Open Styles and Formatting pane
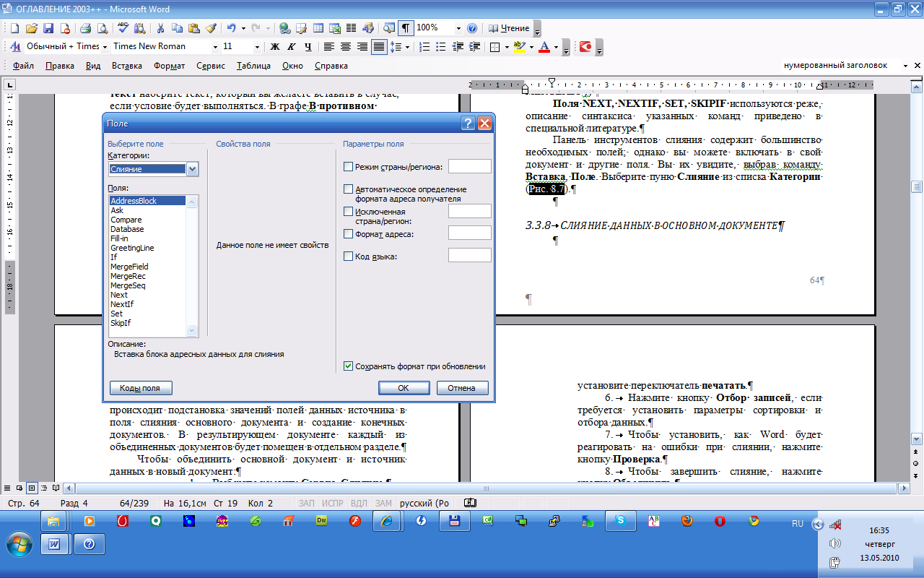The height and width of the screenshot is (578, 924). 14,46
